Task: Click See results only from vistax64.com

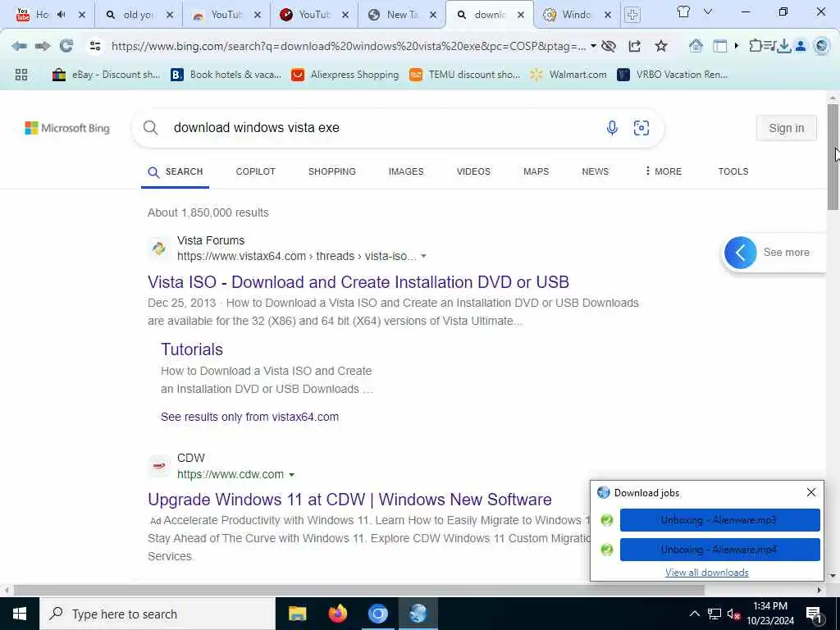Action: 249,417
